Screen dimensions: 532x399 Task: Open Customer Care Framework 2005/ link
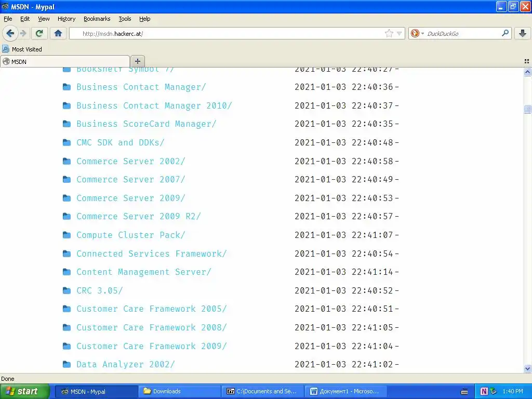pyautogui.click(x=151, y=309)
